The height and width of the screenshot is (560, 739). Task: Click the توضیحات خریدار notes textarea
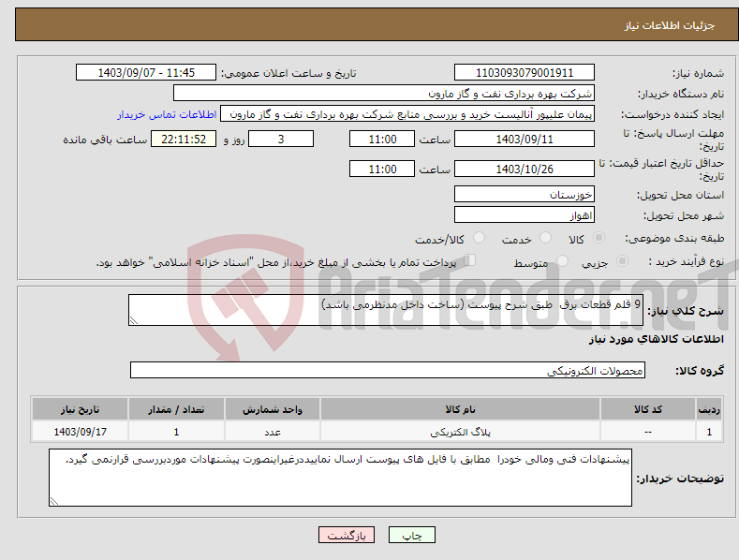(340, 478)
